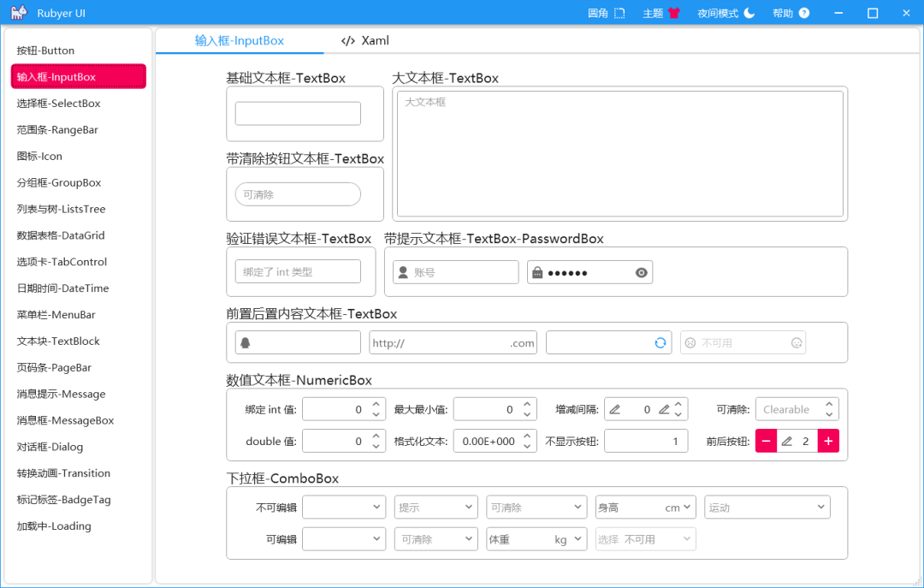Click the theme shirt icon next to 主题
The width and height of the screenshot is (924, 588).
(x=675, y=13)
